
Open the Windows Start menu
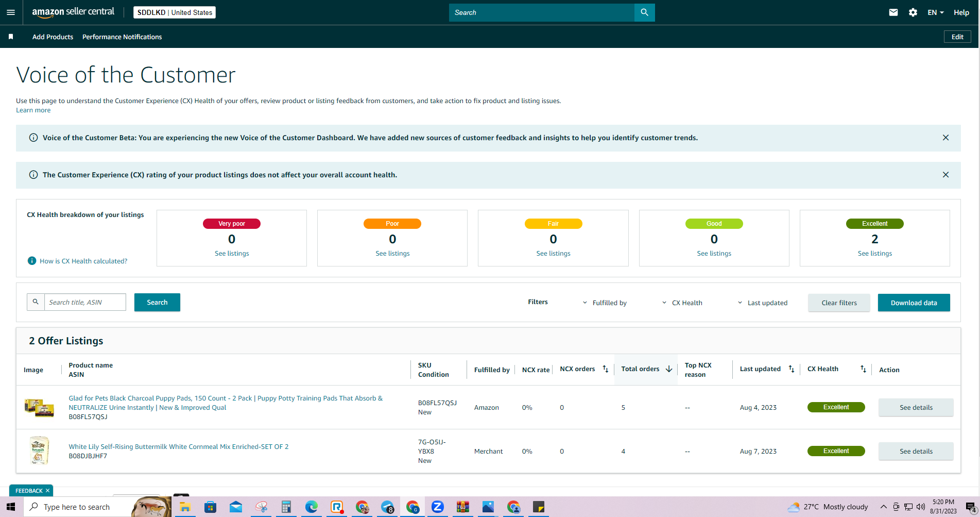point(11,507)
